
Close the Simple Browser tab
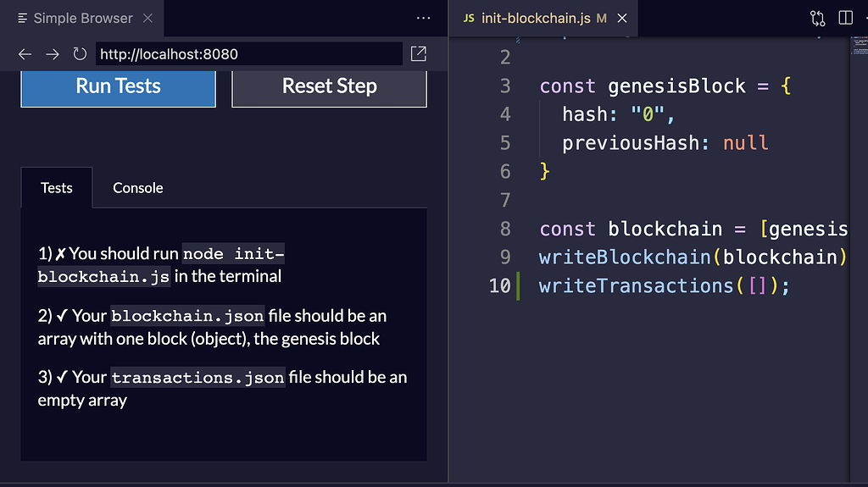pos(148,18)
